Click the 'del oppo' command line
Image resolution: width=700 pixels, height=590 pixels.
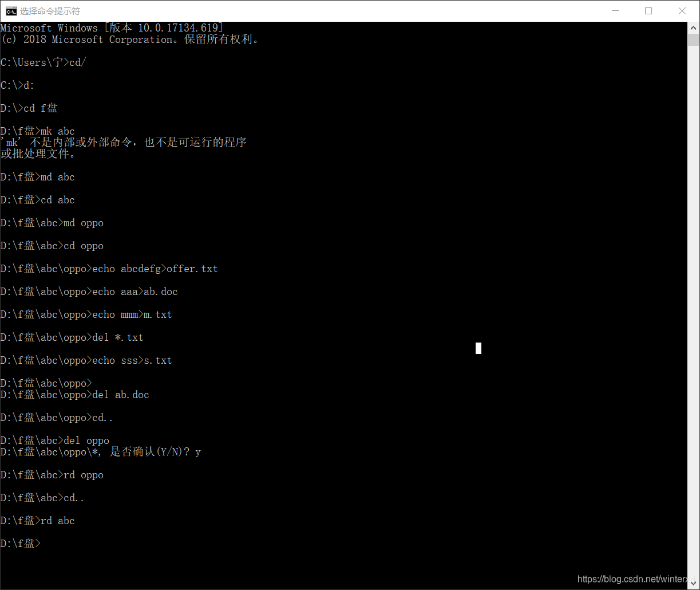pyautogui.click(x=55, y=440)
